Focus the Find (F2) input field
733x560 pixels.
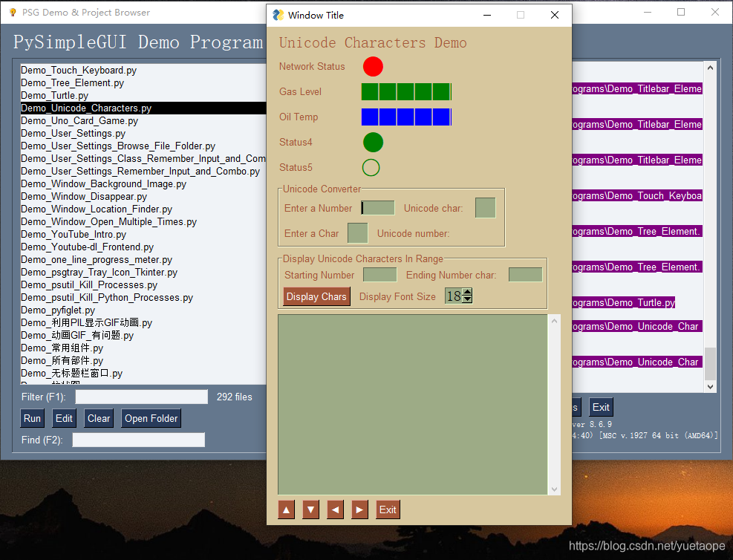click(x=138, y=440)
